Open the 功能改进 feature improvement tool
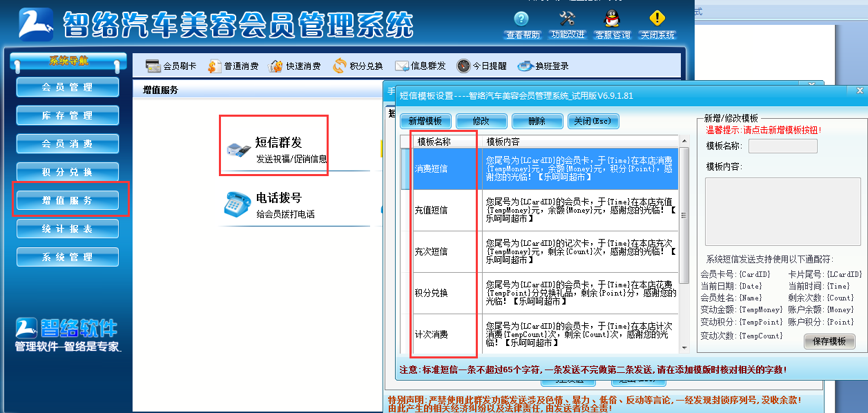 (569, 25)
